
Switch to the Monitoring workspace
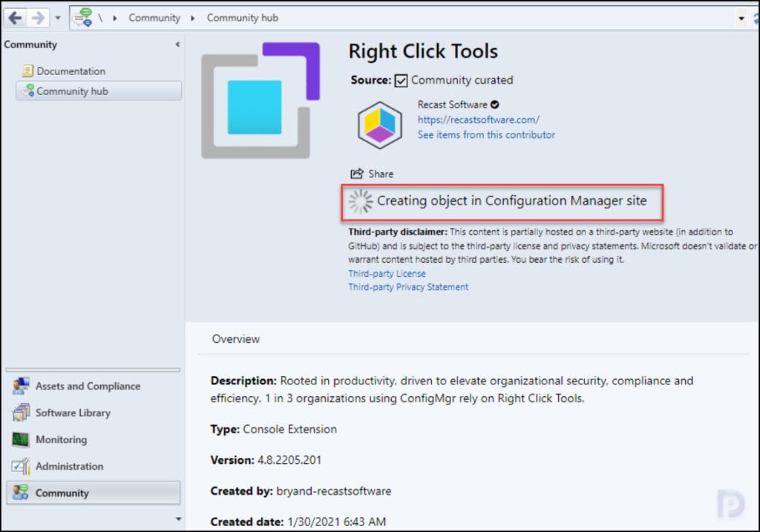94,439
